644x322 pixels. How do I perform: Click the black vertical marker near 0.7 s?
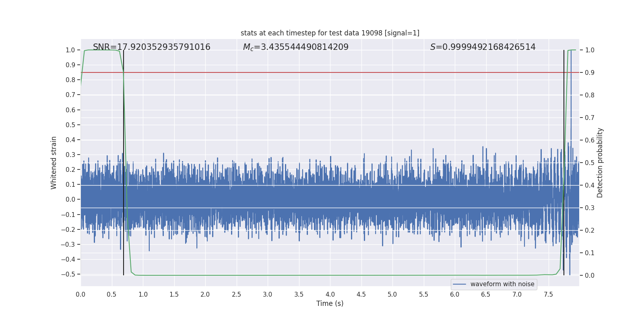(x=124, y=163)
